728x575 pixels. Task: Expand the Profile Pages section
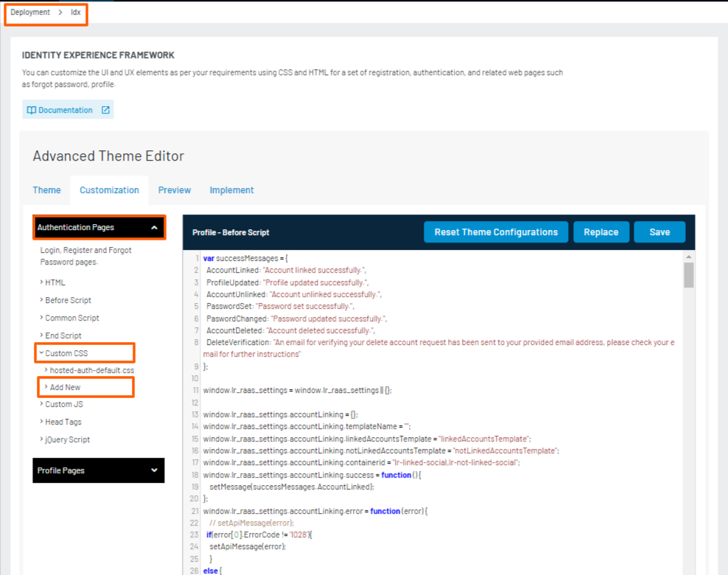(x=99, y=470)
